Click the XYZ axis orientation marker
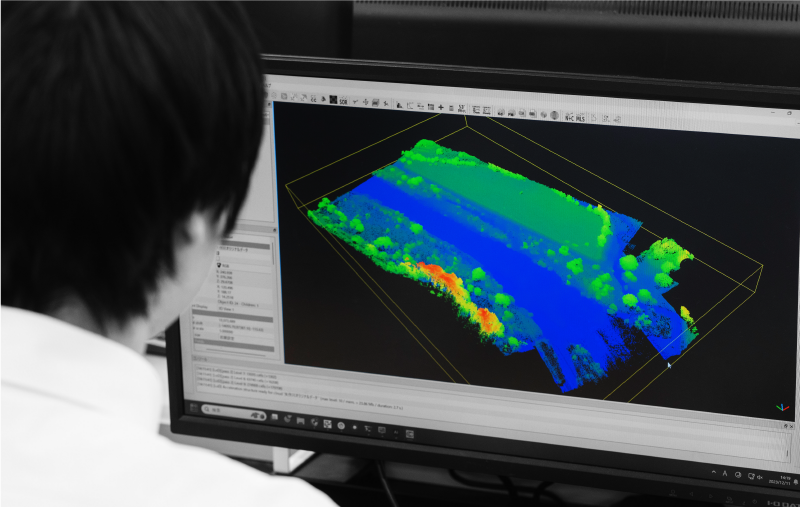The image size is (800, 507). (x=782, y=408)
